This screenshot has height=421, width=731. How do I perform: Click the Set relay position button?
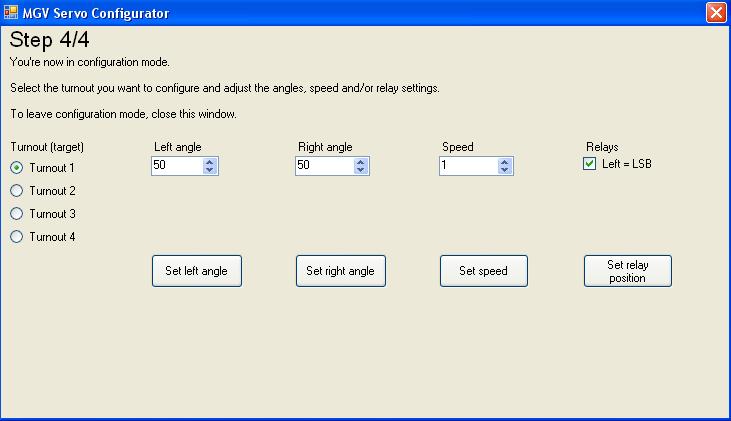click(627, 271)
